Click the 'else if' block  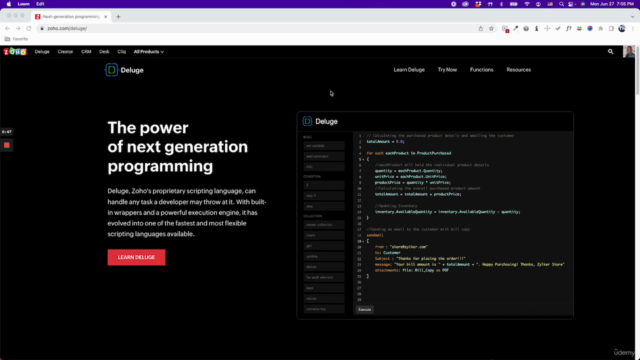tap(324, 196)
